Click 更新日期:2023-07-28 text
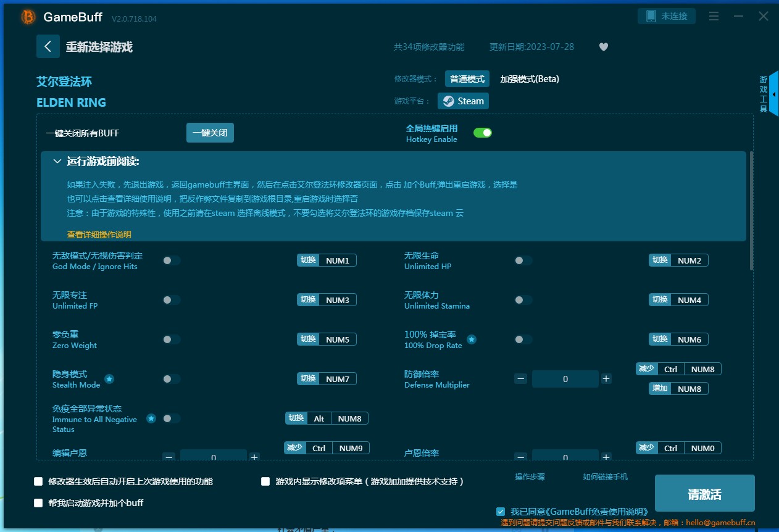Image resolution: width=779 pixels, height=532 pixels. pyautogui.click(x=531, y=47)
